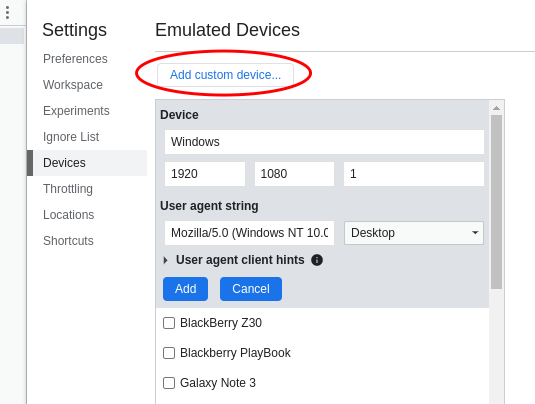The image size is (535, 404).
Task: View the Shortcuts tab
Action: (x=68, y=241)
